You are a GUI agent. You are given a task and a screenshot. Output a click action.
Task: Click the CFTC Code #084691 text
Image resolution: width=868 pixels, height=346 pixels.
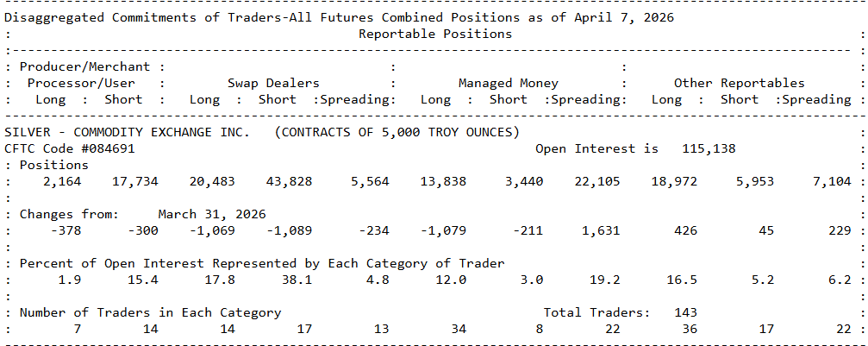click(69, 148)
